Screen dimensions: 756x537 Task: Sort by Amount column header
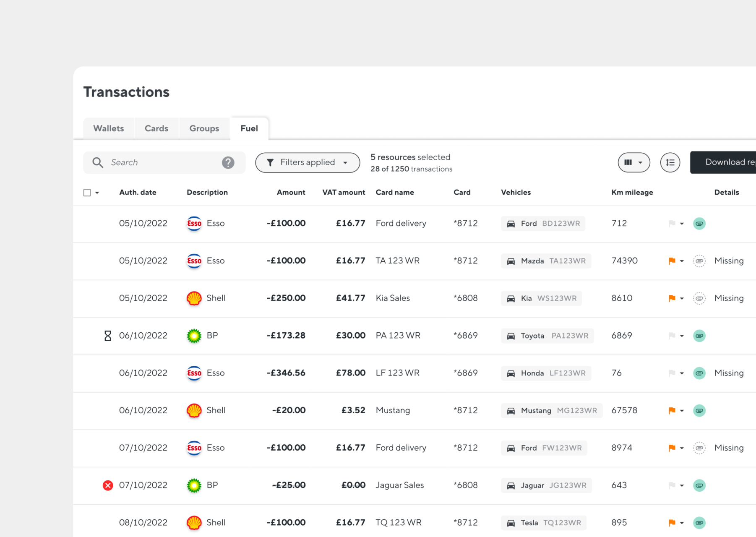click(291, 193)
